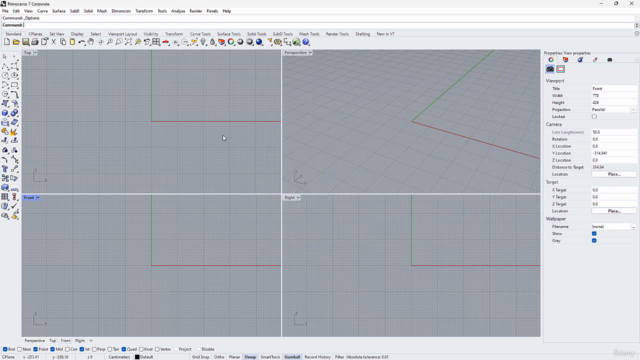Toggle the End osnap checkbox
The image size is (640, 360).
pos(5,349)
